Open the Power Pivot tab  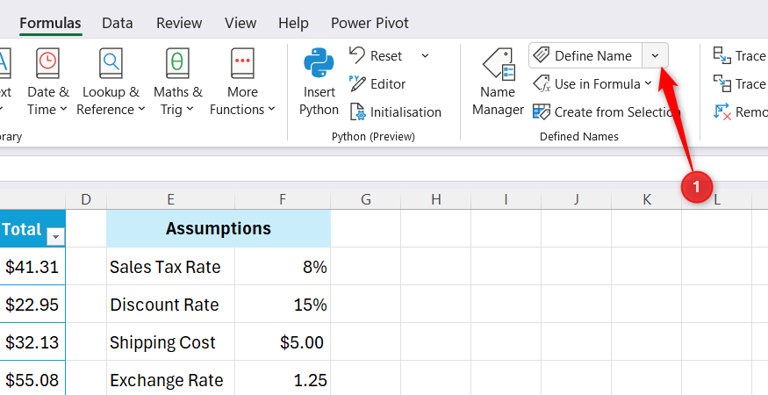(369, 23)
